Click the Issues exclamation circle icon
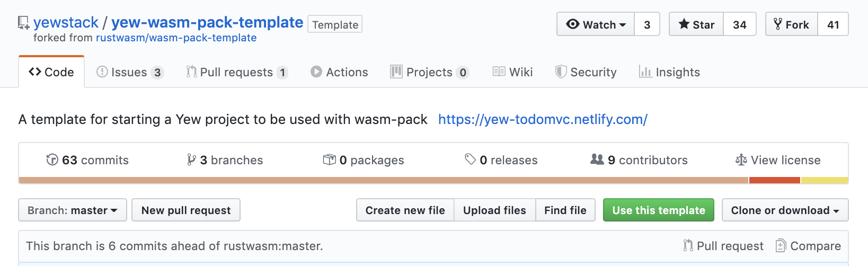The image size is (868, 266). [102, 72]
